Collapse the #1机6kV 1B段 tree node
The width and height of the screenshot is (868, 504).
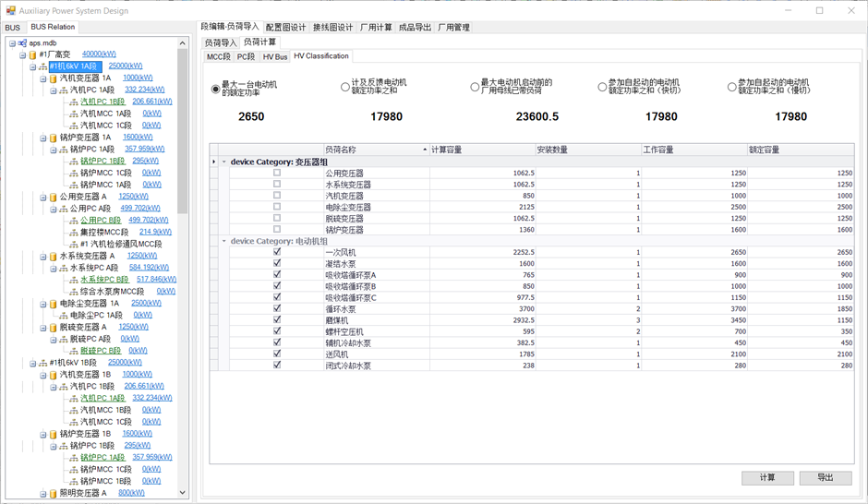pyautogui.click(x=32, y=364)
